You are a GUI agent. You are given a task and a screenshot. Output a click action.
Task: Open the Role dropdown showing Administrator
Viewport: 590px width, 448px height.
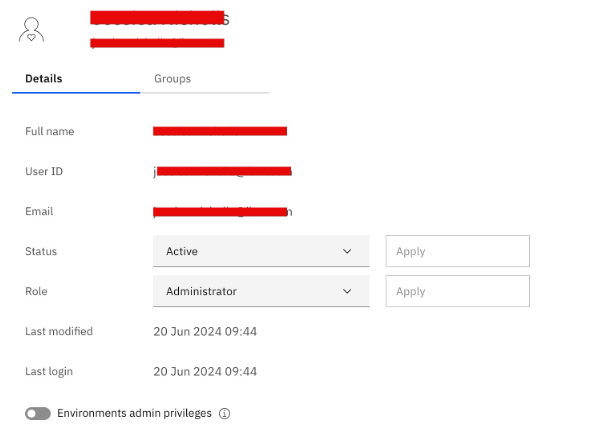(261, 291)
